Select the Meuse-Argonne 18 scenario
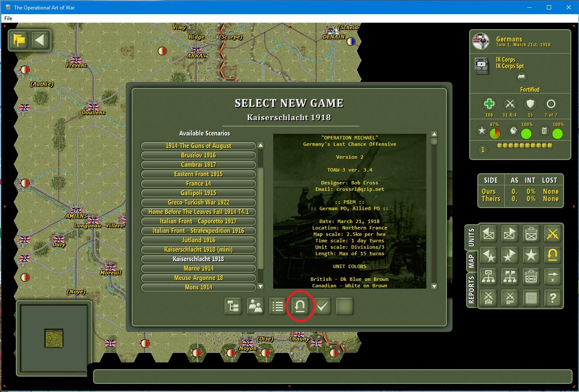Viewport: 579px width, 392px height. [198, 278]
